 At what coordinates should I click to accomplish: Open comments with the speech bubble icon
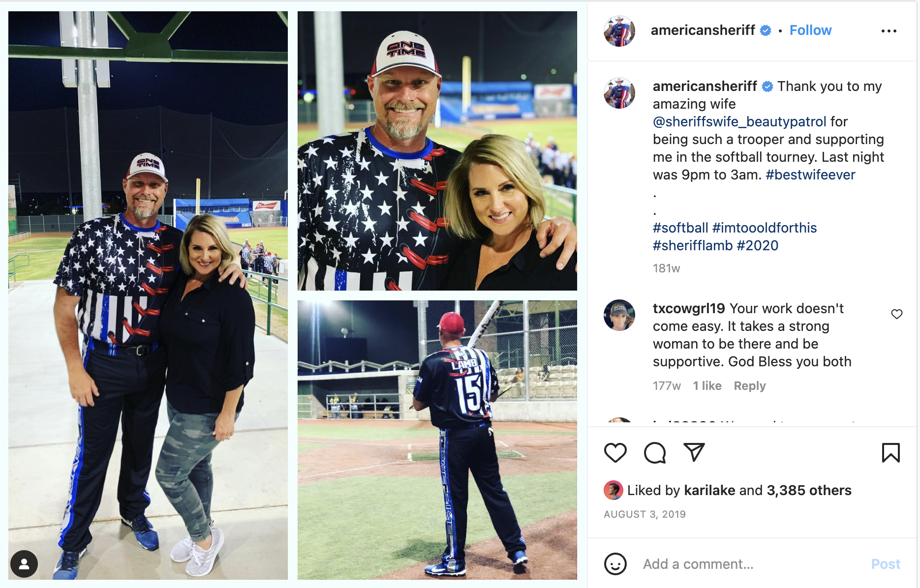[x=655, y=453]
